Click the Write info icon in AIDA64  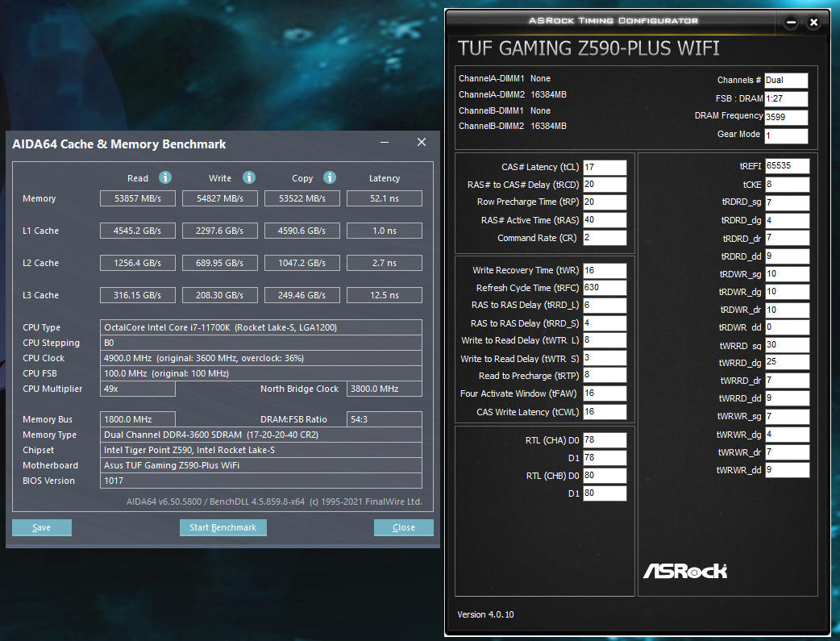click(x=249, y=177)
